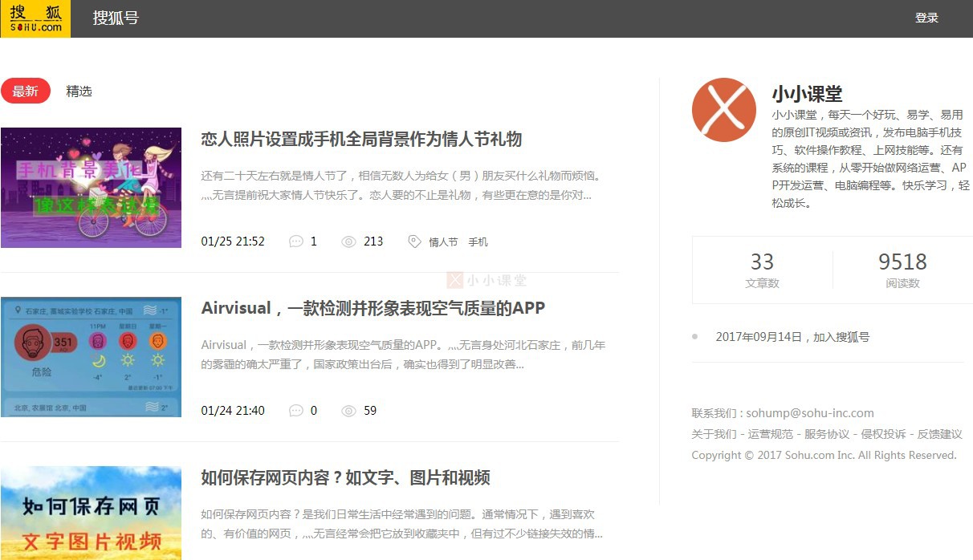This screenshot has width=973, height=560.
Task: Open the 服务协议 footer link
Action: pyautogui.click(x=827, y=434)
